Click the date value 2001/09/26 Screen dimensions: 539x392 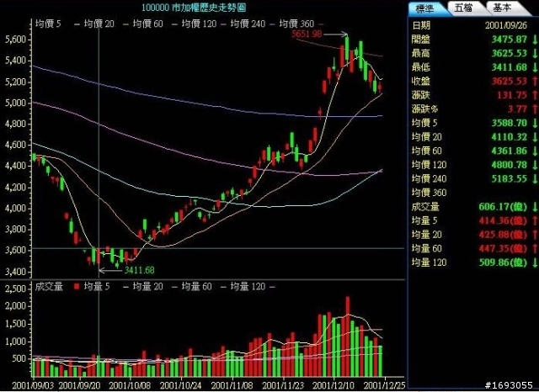[x=506, y=25]
